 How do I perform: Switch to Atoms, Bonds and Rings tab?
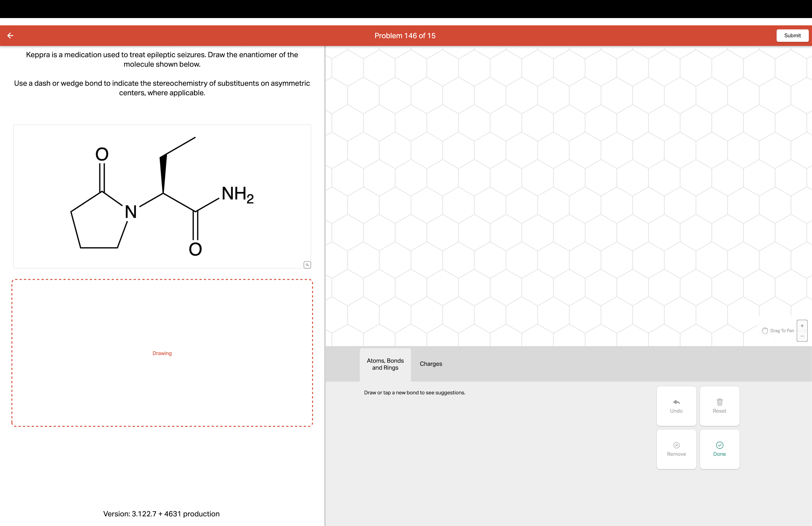point(385,364)
